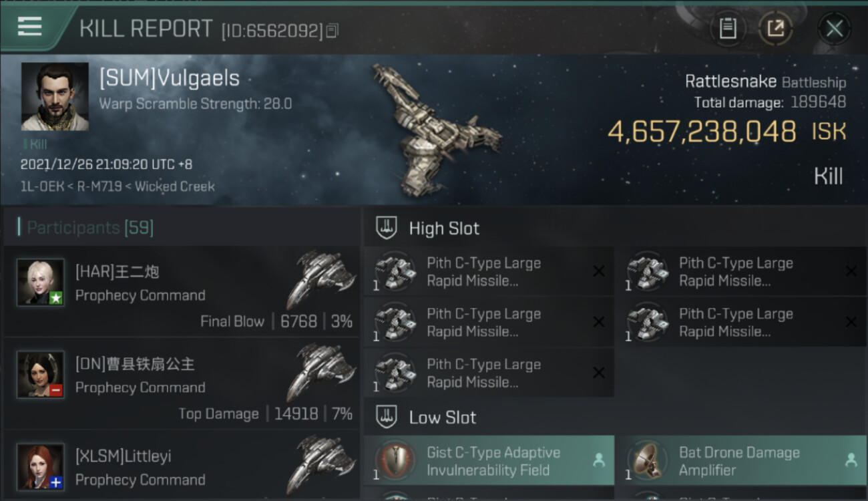Viewport: 868px width, 501px height.
Task: Select participant 王二炮 portrait
Action: coord(41,282)
